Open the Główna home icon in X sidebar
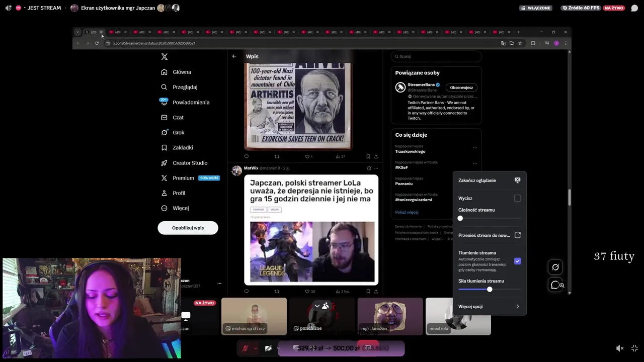Screen dimensions: 644x362 pyautogui.click(x=164, y=72)
